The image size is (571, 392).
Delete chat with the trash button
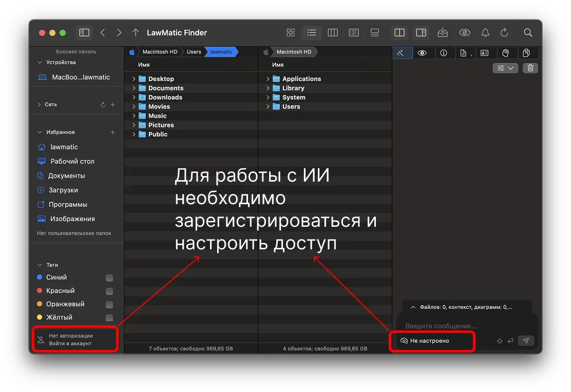530,68
